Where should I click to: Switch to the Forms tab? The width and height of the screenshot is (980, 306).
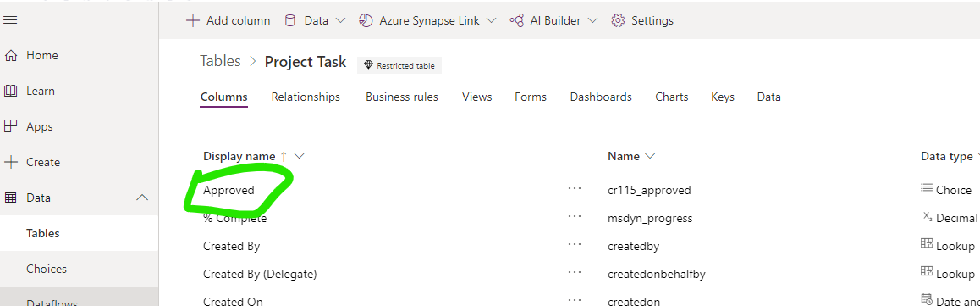[531, 97]
